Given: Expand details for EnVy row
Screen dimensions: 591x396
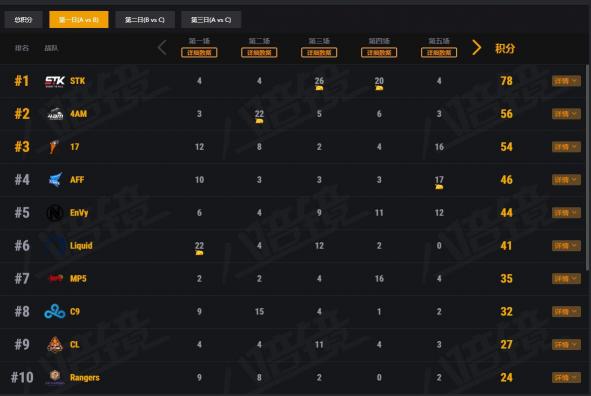Looking at the screenshot, I should 566,213.
